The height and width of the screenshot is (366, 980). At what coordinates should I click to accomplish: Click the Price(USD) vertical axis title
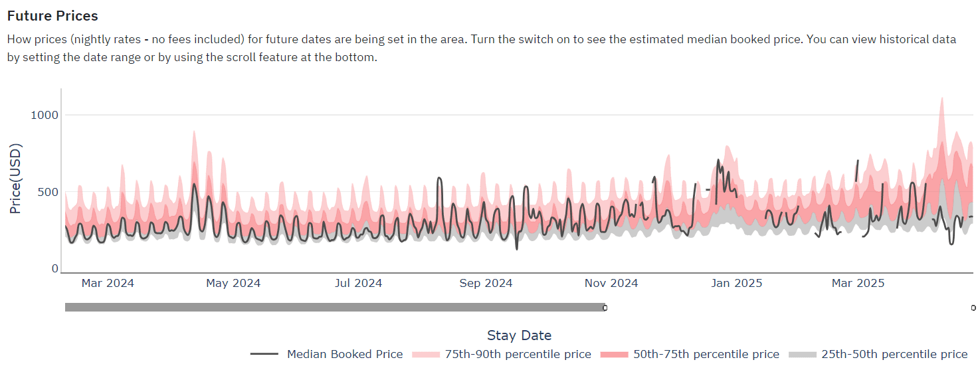(x=16, y=178)
